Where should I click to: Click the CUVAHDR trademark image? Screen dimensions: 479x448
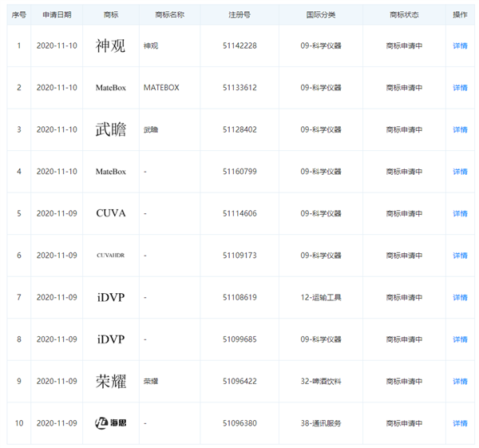pyautogui.click(x=110, y=256)
